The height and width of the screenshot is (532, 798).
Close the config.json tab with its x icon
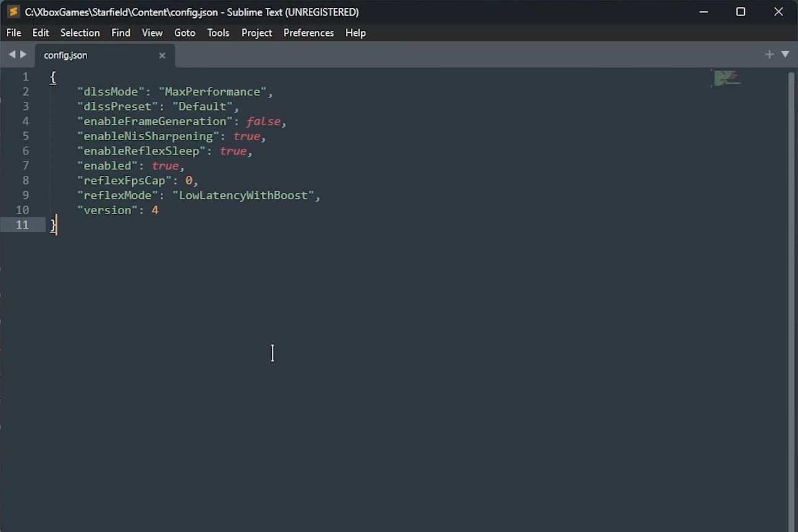coord(162,56)
